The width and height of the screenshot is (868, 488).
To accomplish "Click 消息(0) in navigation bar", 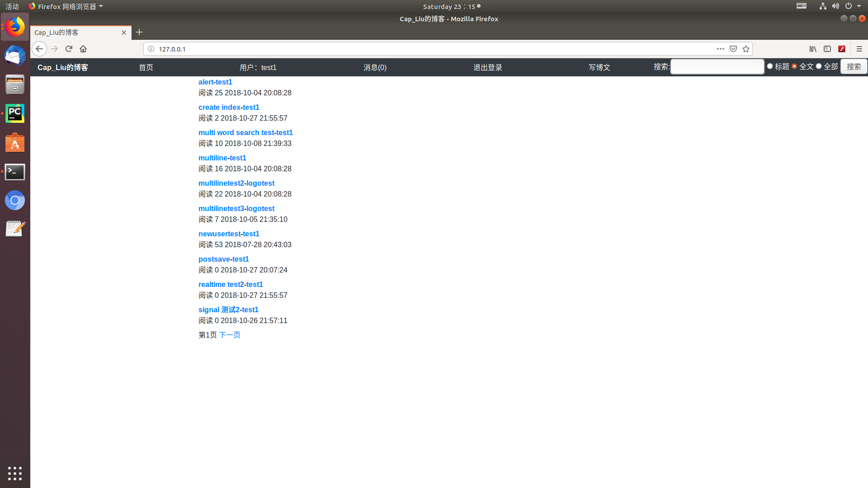I will click(375, 67).
